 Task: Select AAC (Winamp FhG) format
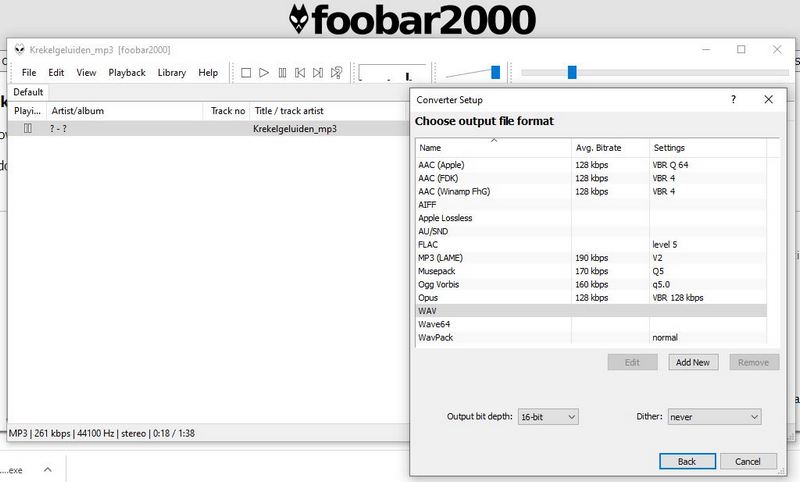(591, 191)
